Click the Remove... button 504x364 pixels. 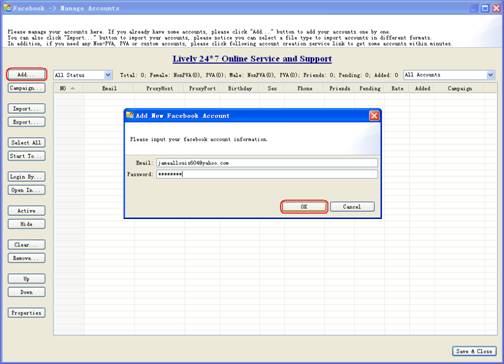point(26,258)
